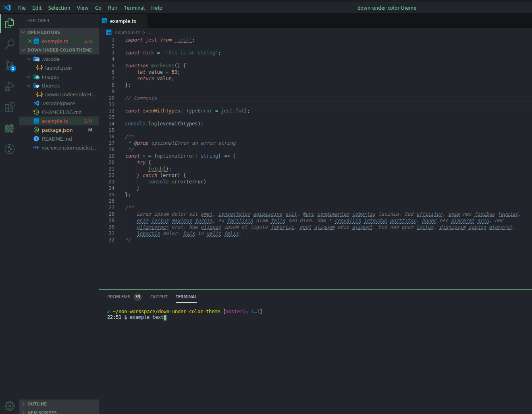This screenshot has height=414, width=532.
Task: Collapse the Open Editors section
Action: 44,32
